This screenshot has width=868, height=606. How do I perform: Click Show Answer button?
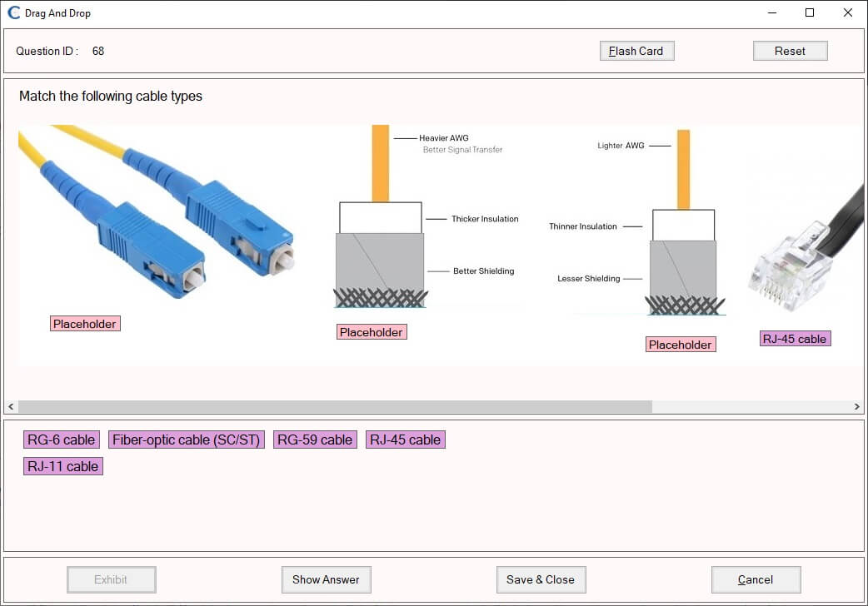pos(326,579)
